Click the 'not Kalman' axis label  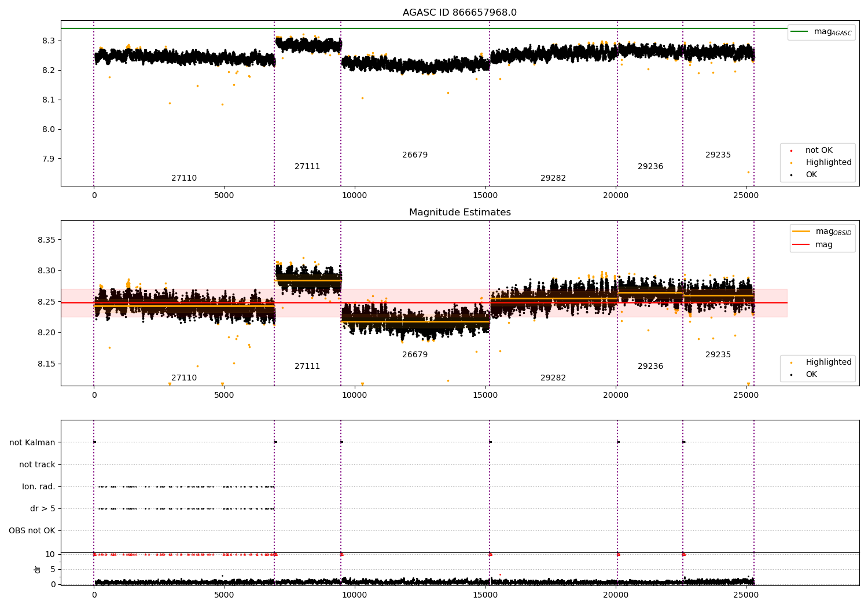click(x=32, y=443)
